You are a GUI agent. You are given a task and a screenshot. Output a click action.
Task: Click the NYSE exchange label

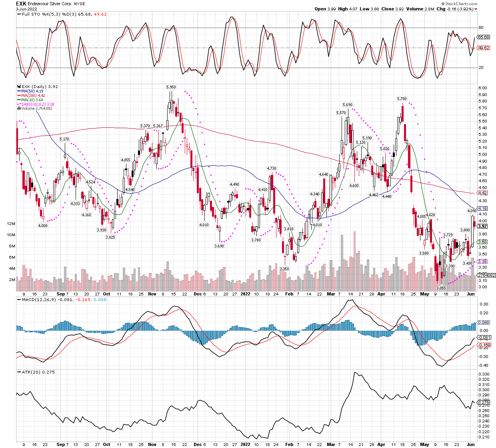click(79, 4)
